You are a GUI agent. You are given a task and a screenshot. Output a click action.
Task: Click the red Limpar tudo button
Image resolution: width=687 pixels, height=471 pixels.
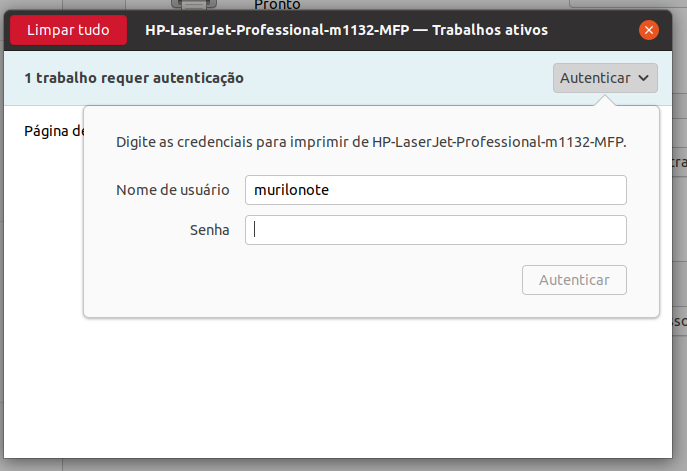(x=68, y=30)
